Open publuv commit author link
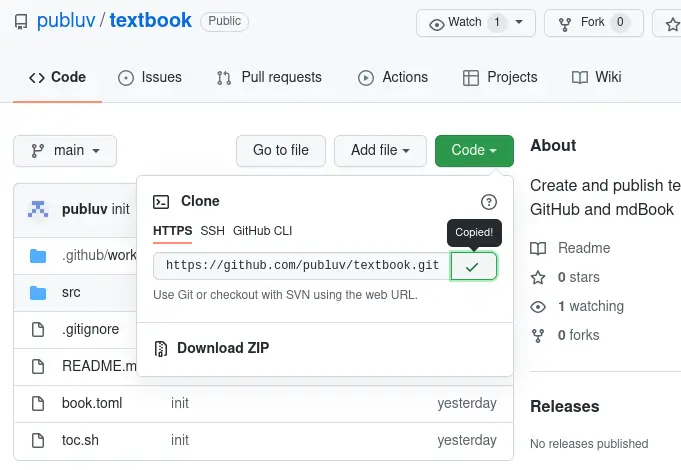The image size is (681, 470). pos(85,209)
